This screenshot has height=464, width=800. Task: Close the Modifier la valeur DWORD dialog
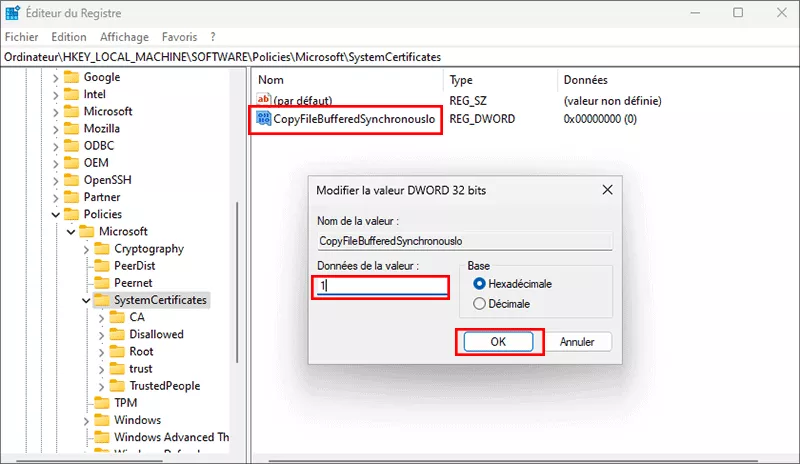(607, 189)
